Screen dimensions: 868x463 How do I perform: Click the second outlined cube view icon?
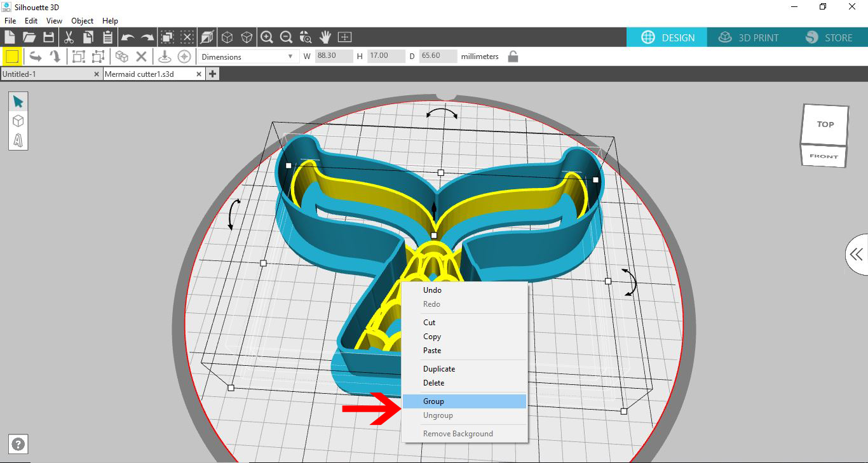tap(247, 37)
